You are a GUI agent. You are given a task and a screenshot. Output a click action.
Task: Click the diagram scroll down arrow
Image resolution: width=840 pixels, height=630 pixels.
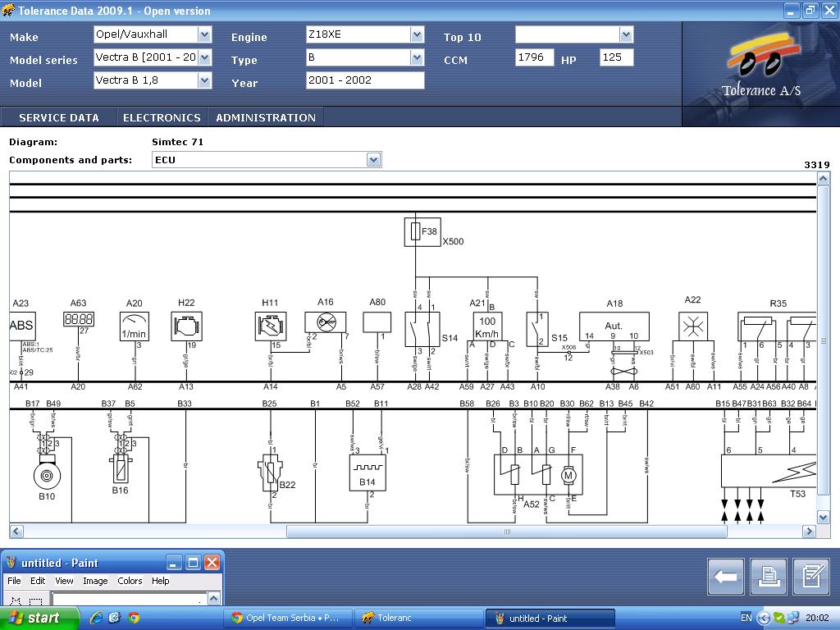824,517
